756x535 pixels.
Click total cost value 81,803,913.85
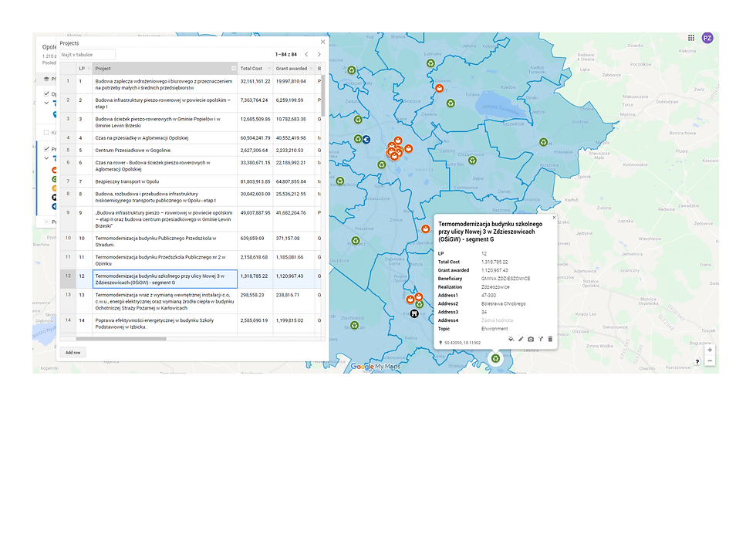[255, 182]
